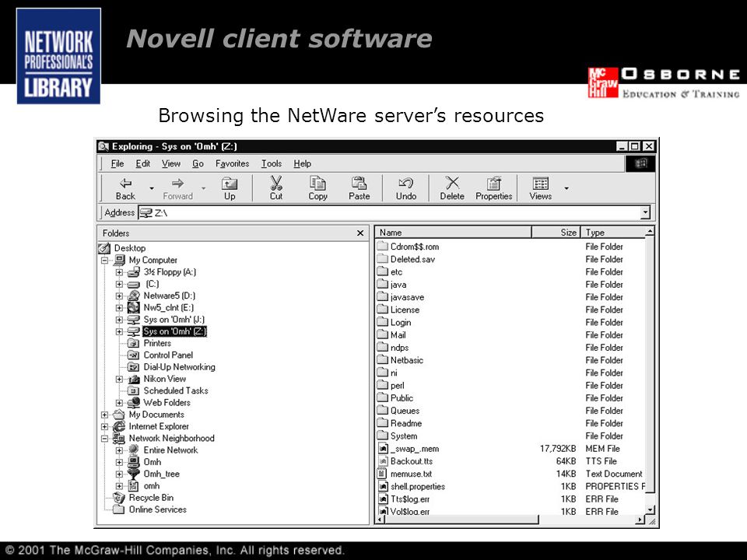Select the Cdrom$$.rom folder
Viewport: 747px width, 560px height.
[415, 247]
